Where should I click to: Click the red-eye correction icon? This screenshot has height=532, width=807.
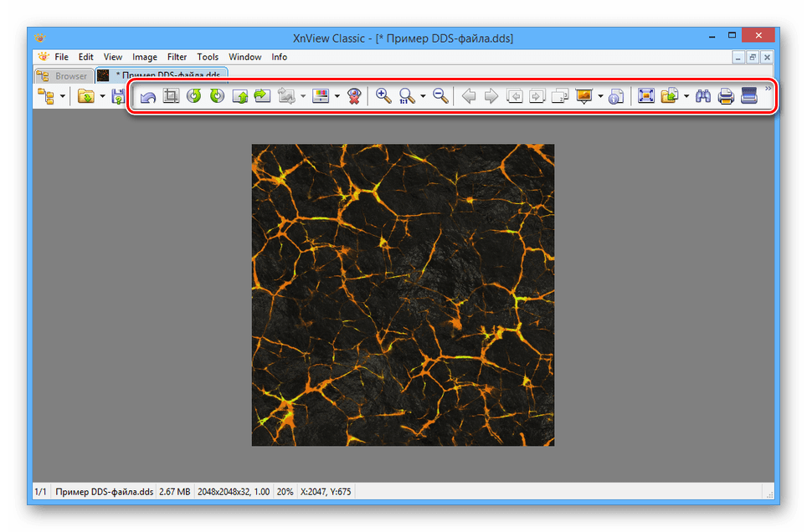click(x=356, y=96)
